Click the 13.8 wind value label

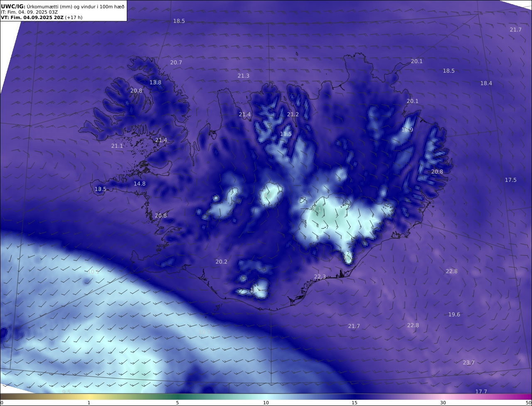click(155, 82)
